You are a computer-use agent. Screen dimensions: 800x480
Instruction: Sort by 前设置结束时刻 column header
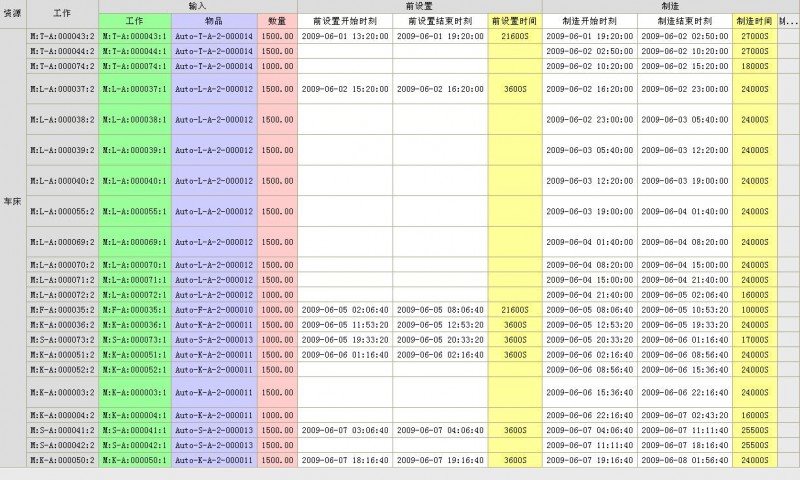coord(440,21)
